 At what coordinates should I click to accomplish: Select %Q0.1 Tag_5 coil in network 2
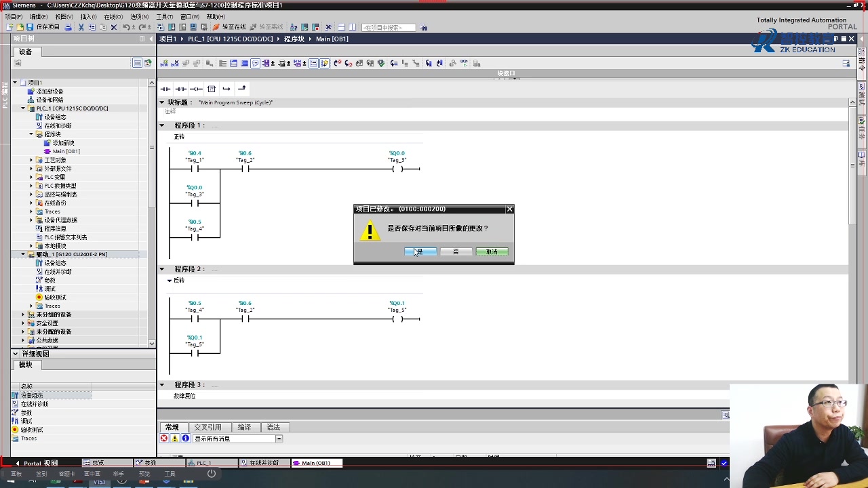[x=397, y=319]
